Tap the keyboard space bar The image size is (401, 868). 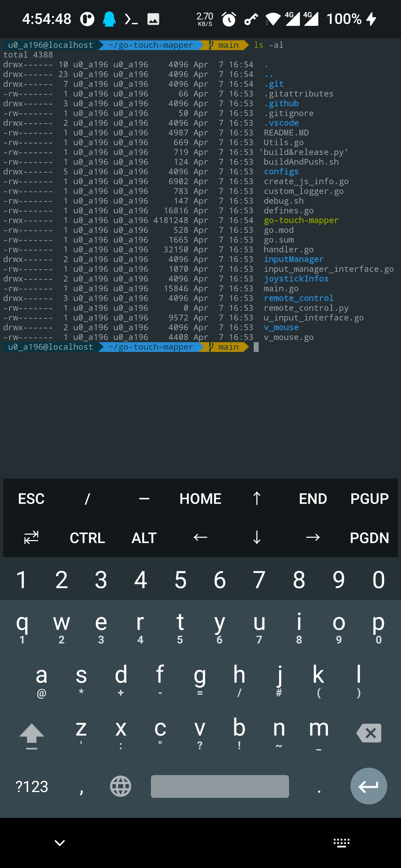click(220, 786)
